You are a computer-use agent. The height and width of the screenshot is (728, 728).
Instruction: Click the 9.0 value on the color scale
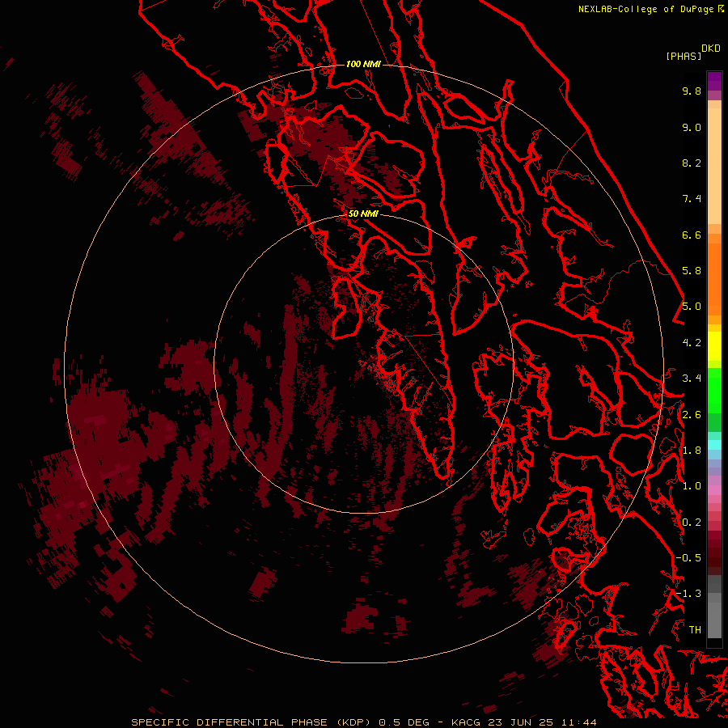coord(692,127)
